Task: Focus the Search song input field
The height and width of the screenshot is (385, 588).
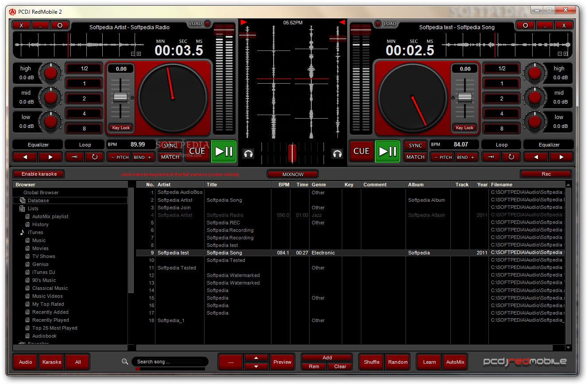Action: (170, 362)
